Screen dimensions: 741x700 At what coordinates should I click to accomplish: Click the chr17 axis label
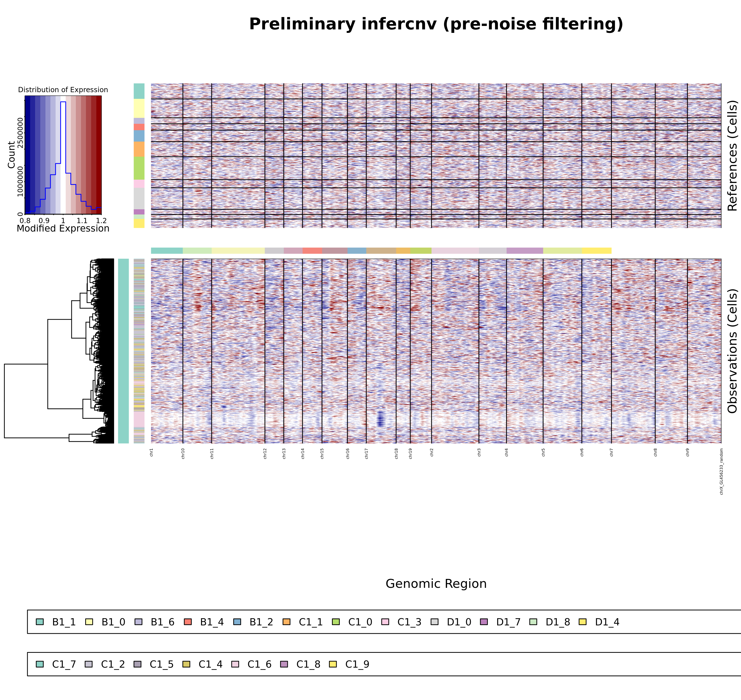coord(367,453)
